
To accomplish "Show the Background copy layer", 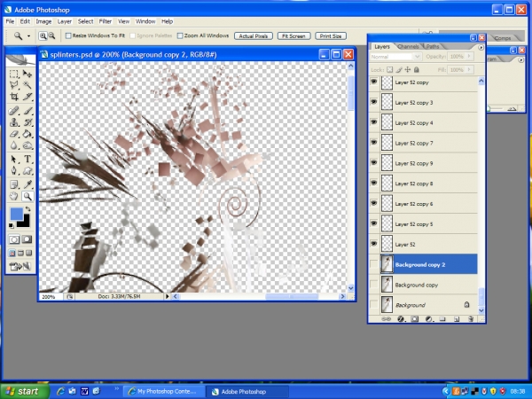I will click(373, 285).
